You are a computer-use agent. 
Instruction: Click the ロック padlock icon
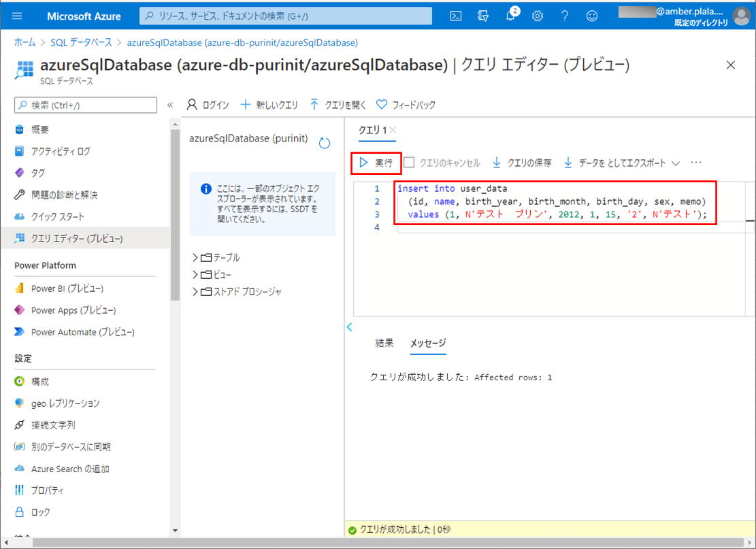(19, 512)
